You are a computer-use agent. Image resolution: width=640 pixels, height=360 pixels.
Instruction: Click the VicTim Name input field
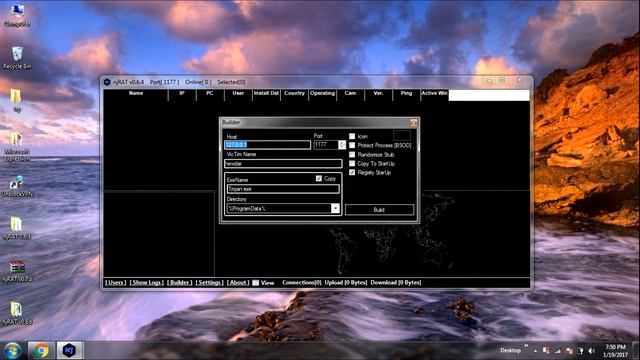283,164
